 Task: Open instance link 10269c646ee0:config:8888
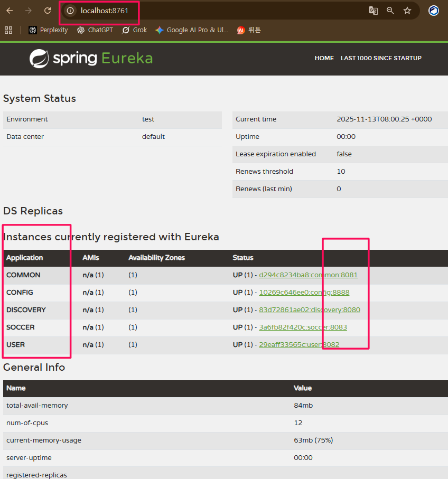click(304, 293)
